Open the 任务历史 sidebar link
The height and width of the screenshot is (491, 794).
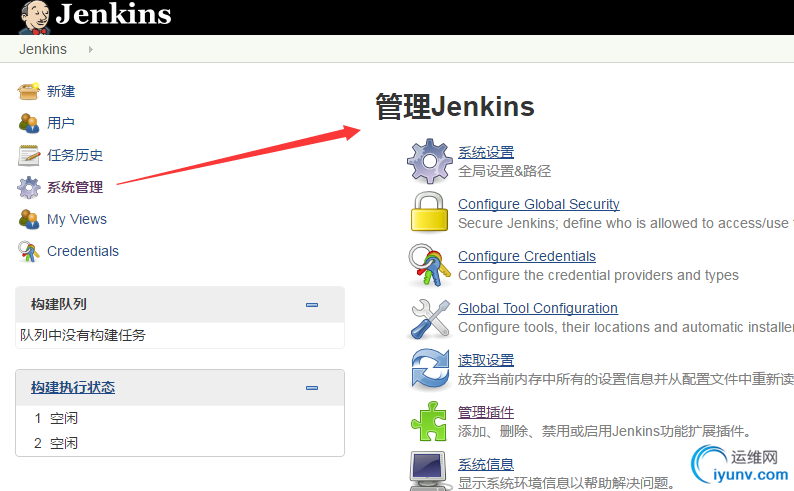coord(75,155)
